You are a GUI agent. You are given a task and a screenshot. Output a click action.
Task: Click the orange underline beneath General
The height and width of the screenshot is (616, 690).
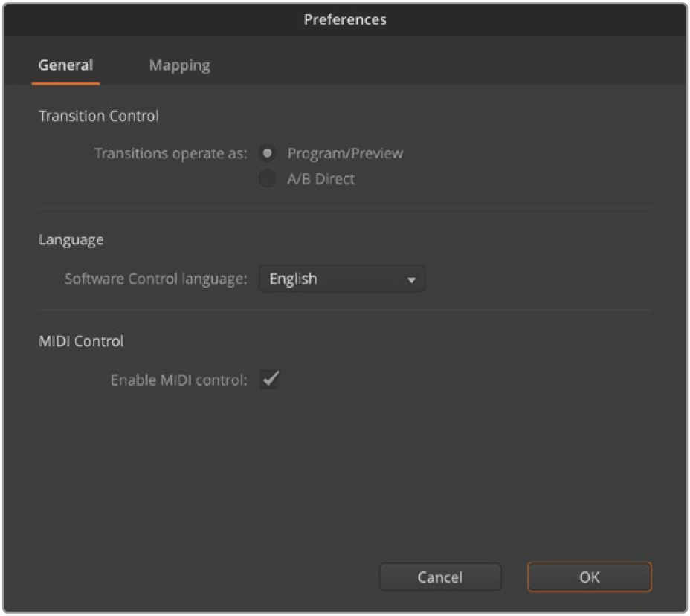click(x=66, y=83)
